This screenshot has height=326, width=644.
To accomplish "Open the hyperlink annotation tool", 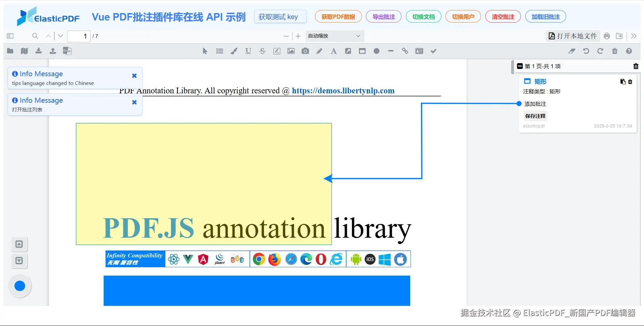I will (405, 51).
